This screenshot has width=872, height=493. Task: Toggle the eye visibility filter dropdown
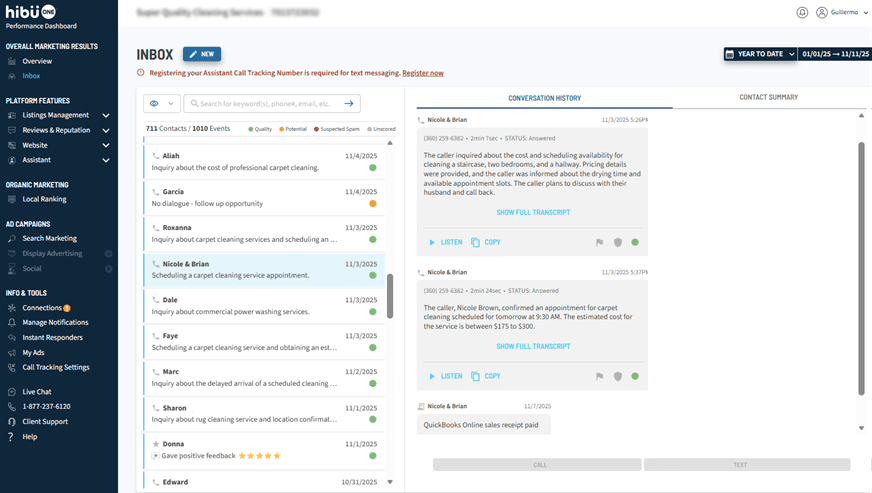coord(161,103)
